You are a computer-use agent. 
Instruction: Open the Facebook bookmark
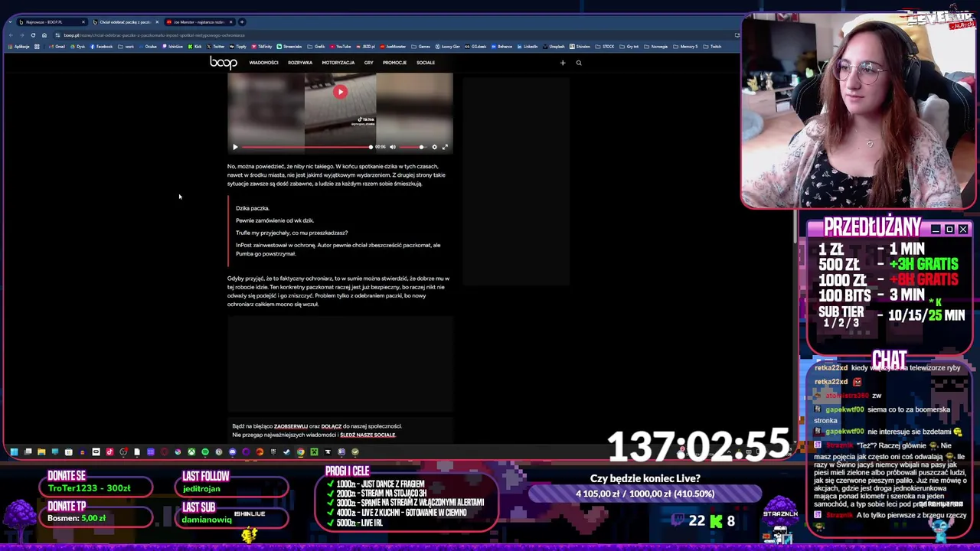[x=101, y=47]
